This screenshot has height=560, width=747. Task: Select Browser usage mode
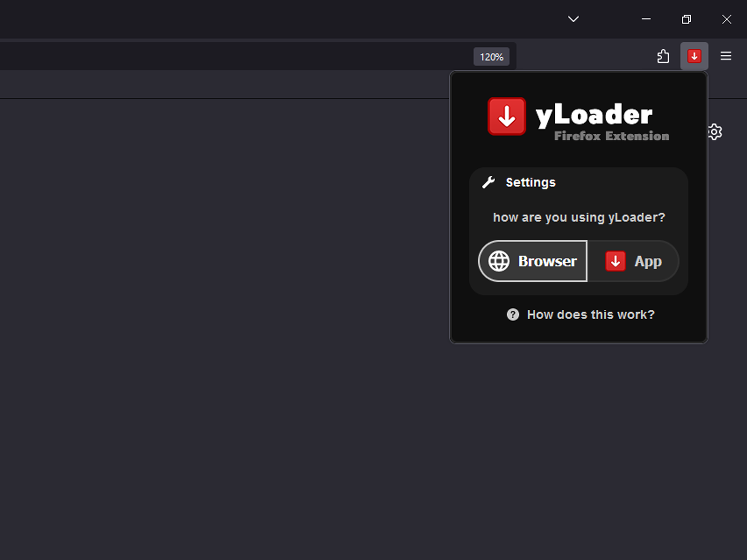(x=533, y=261)
